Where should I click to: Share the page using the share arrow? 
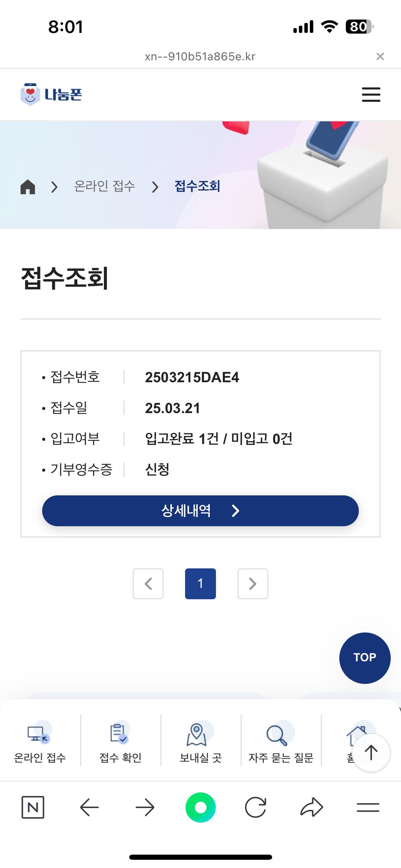coord(312,807)
